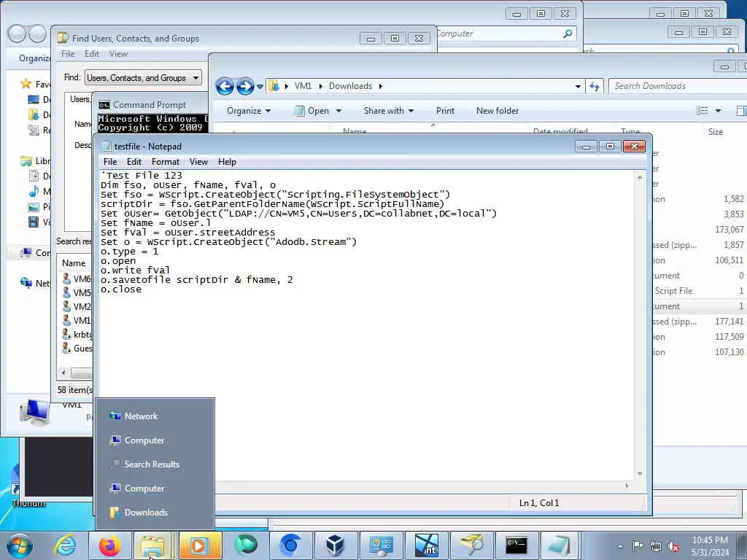Open the Share with dropdown
The image size is (747, 560).
tap(389, 111)
